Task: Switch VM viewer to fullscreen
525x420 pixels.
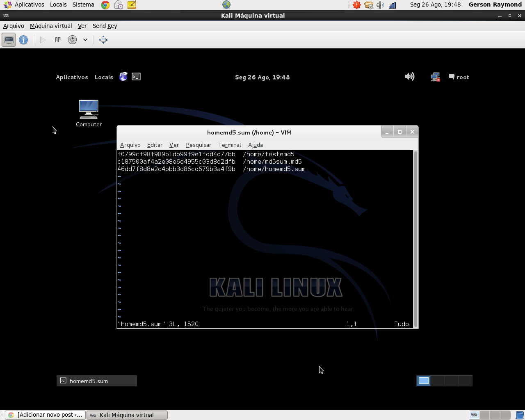Action: (x=103, y=40)
